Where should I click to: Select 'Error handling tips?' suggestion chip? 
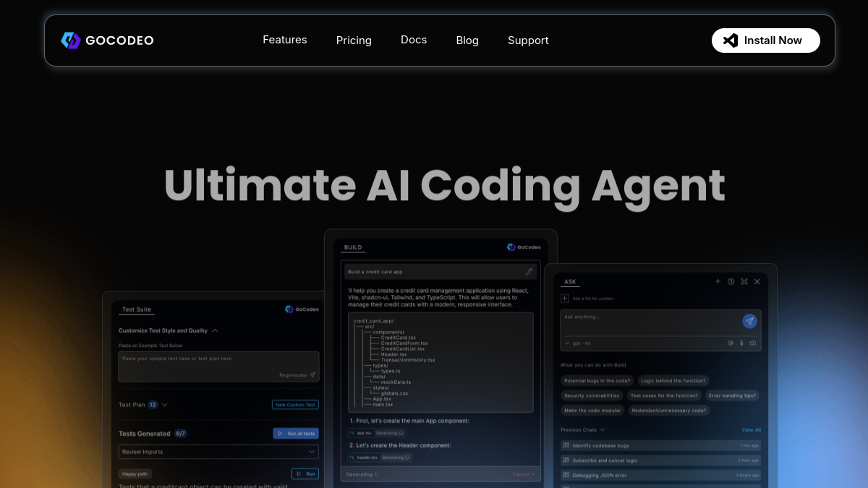733,395
